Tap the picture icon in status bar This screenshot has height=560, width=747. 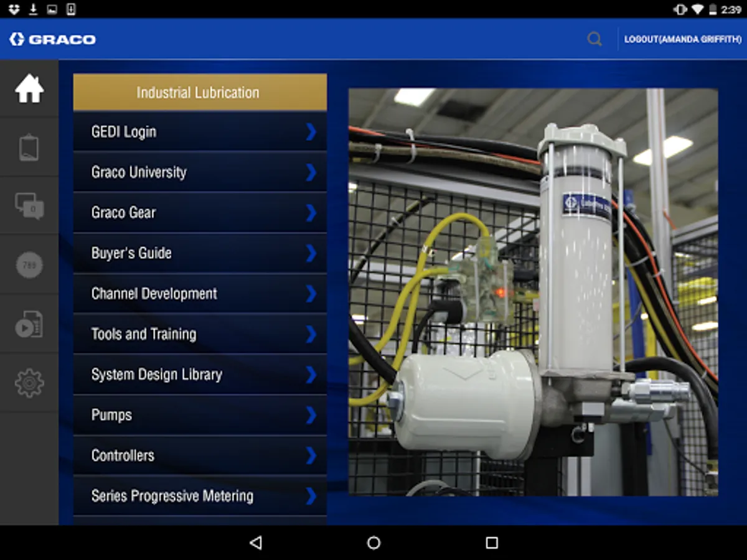coord(52,9)
